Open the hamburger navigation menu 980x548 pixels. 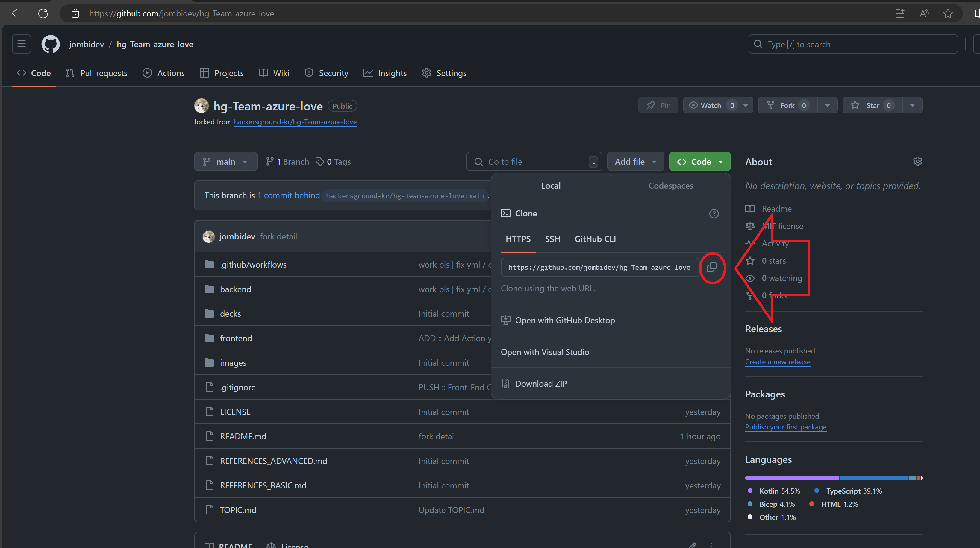tap(21, 44)
